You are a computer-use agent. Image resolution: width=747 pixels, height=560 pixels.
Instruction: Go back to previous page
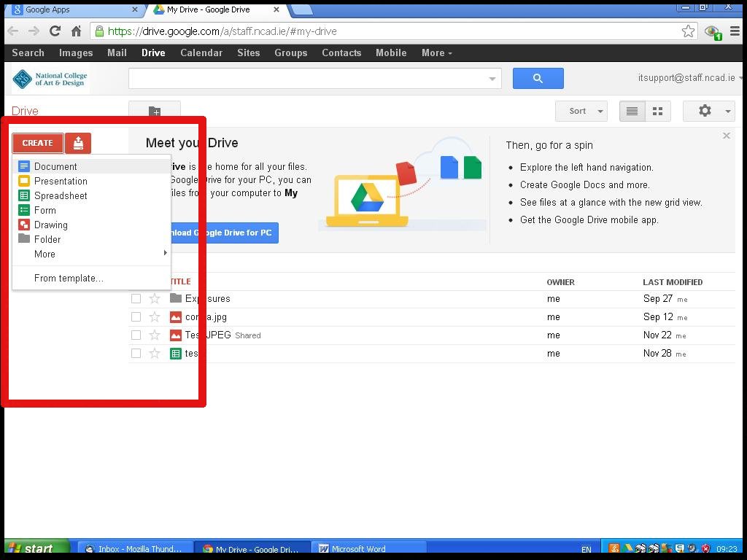(x=13, y=31)
